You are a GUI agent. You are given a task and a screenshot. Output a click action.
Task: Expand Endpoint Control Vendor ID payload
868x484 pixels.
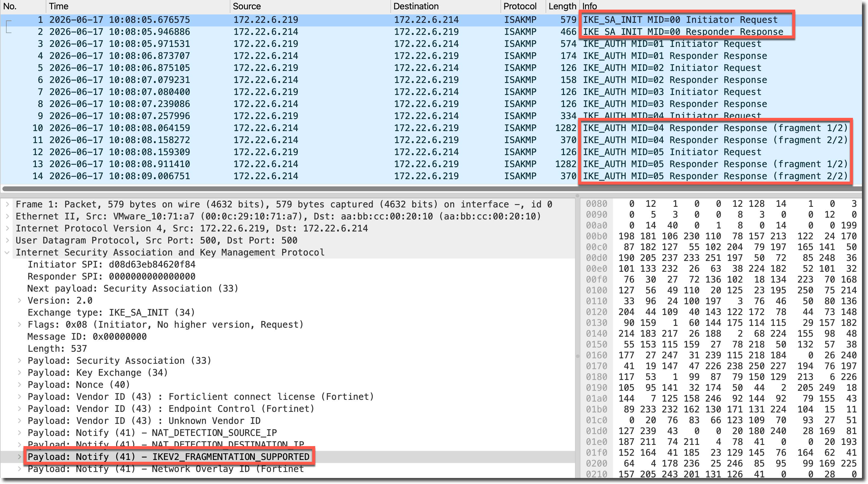(20, 409)
